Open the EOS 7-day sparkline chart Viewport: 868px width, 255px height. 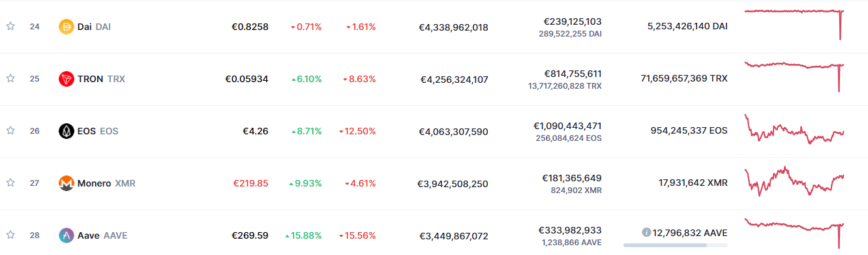click(x=794, y=130)
